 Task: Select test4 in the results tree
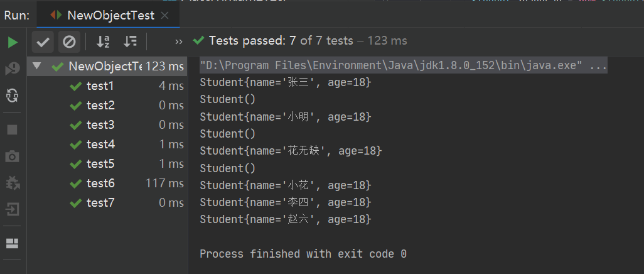(100, 144)
